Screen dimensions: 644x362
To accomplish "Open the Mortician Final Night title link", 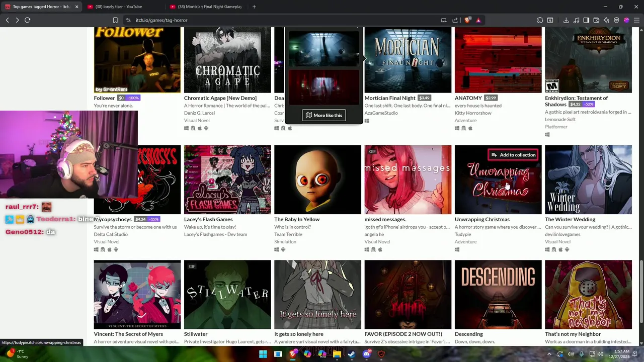I will pos(389,98).
